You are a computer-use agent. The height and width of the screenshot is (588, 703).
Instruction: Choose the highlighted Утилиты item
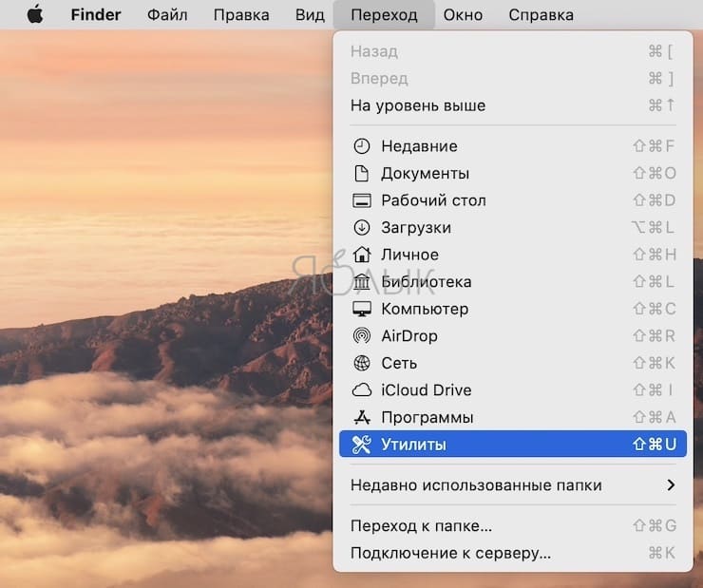click(x=513, y=445)
